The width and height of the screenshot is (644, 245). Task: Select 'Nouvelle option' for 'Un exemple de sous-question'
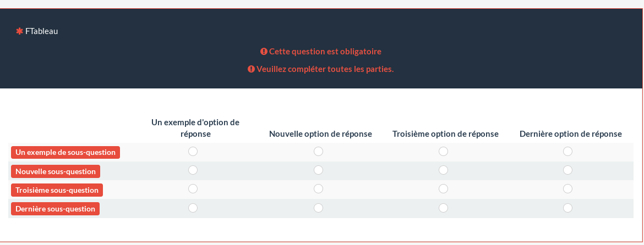click(x=318, y=152)
